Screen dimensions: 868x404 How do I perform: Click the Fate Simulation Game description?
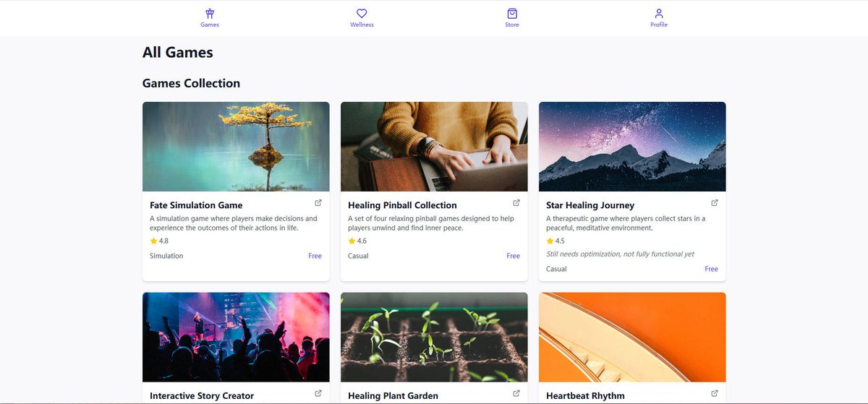click(234, 223)
